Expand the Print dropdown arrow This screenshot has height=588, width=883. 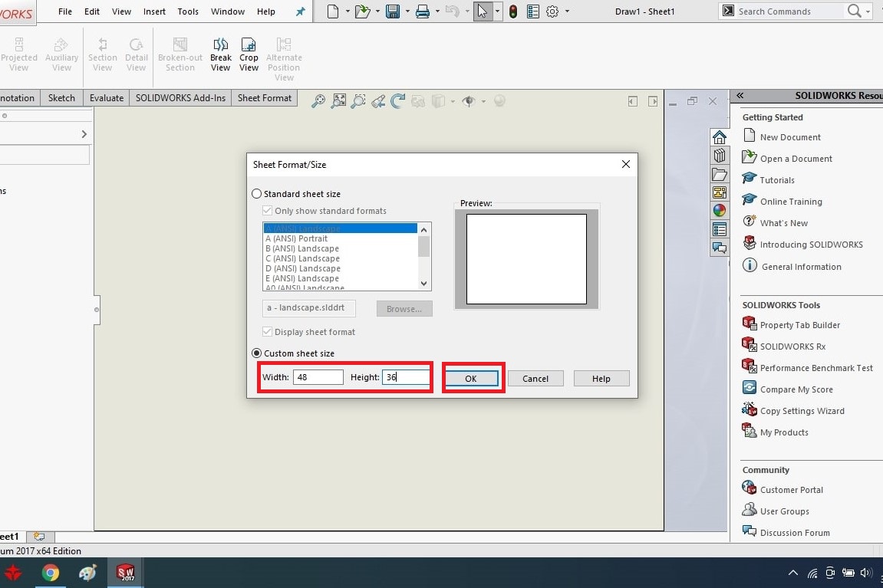[437, 11]
